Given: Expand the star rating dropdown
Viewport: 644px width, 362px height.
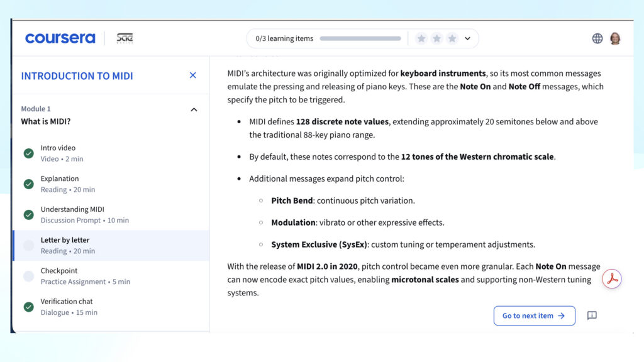Looking at the screenshot, I should [x=467, y=38].
